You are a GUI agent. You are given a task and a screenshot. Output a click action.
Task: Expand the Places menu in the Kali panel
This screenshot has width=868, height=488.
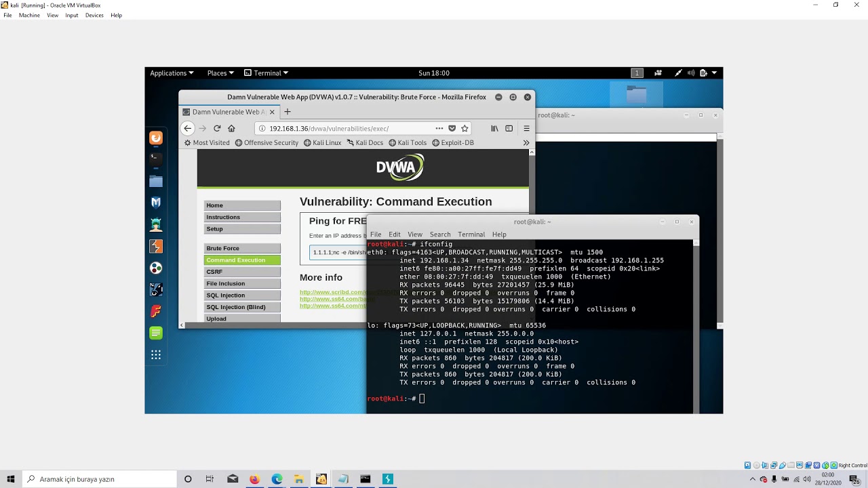tap(220, 73)
